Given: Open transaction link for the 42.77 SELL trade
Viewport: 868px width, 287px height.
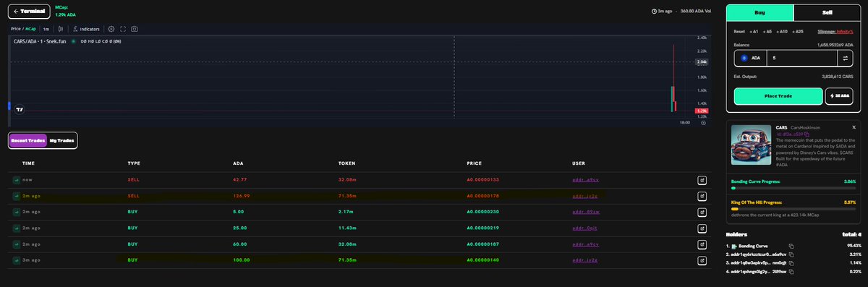Looking at the screenshot, I should [x=702, y=179].
